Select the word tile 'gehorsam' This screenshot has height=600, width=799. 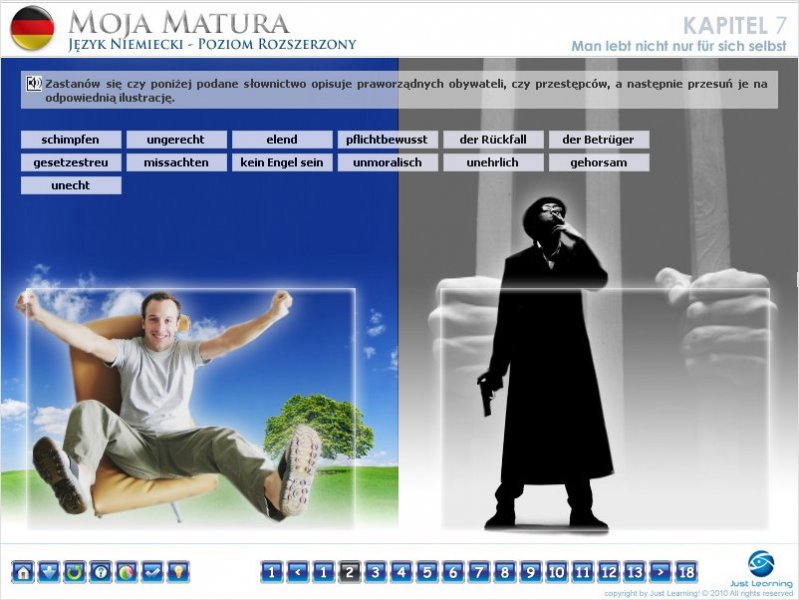(x=598, y=162)
